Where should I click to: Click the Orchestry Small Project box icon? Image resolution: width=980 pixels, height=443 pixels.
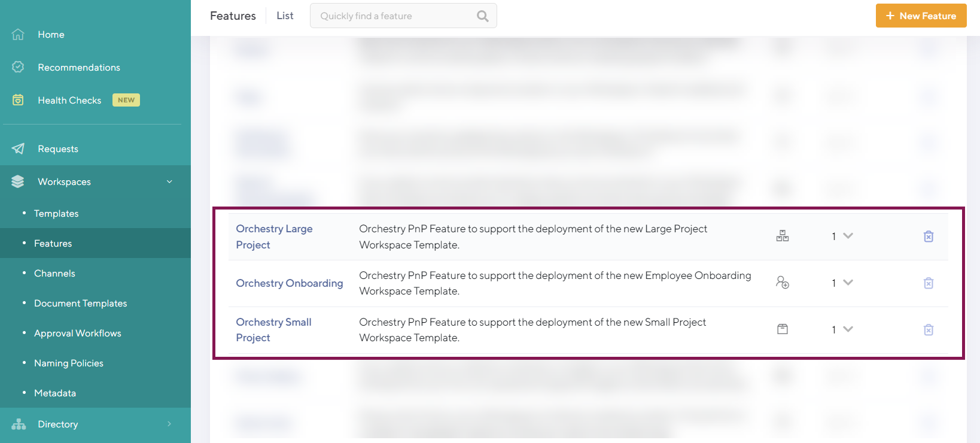click(783, 329)
